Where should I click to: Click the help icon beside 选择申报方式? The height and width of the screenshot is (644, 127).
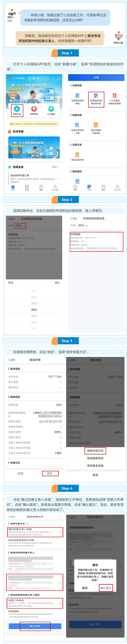coord(27,523)
